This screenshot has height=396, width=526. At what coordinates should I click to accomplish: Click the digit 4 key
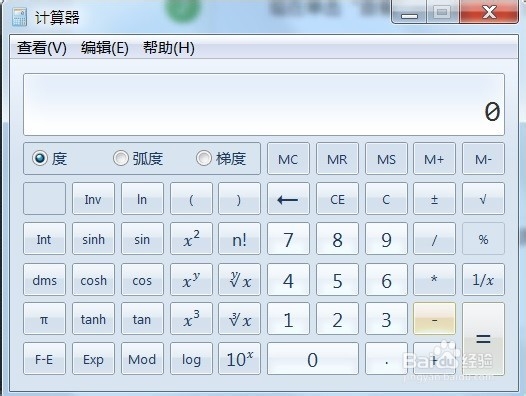[x=288, y=279]
